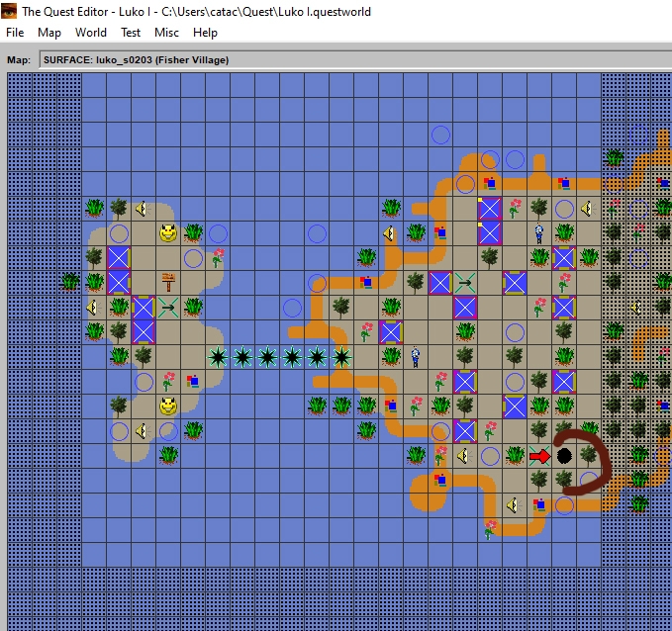Select speaker icon on west island's left edge

point(93,308)
